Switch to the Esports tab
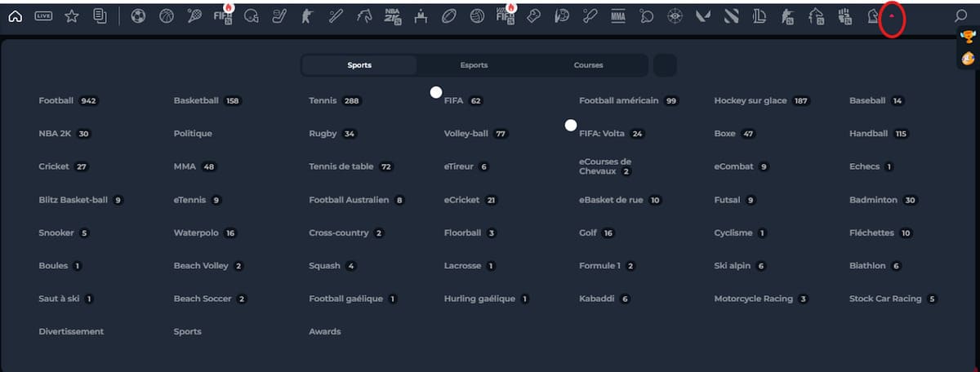Image resolution: width=980 pixels, height=372 pixels. [x=474, y=65]
